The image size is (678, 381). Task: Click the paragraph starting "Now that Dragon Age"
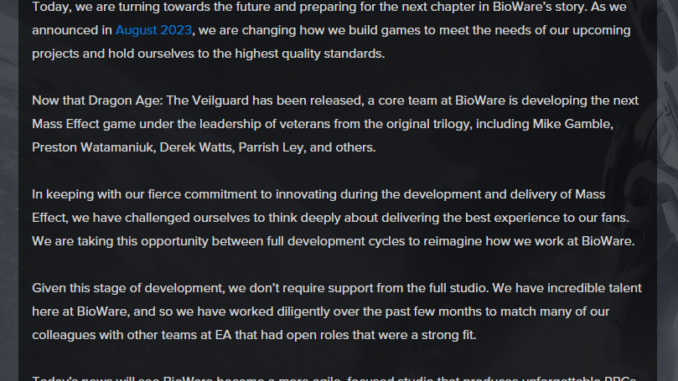click(x=335, y=124)
